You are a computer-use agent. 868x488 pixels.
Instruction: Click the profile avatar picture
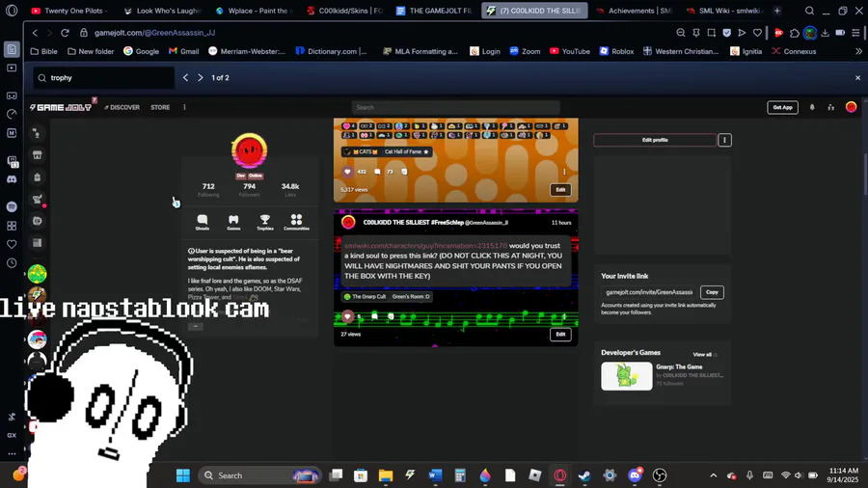point(249,149)
